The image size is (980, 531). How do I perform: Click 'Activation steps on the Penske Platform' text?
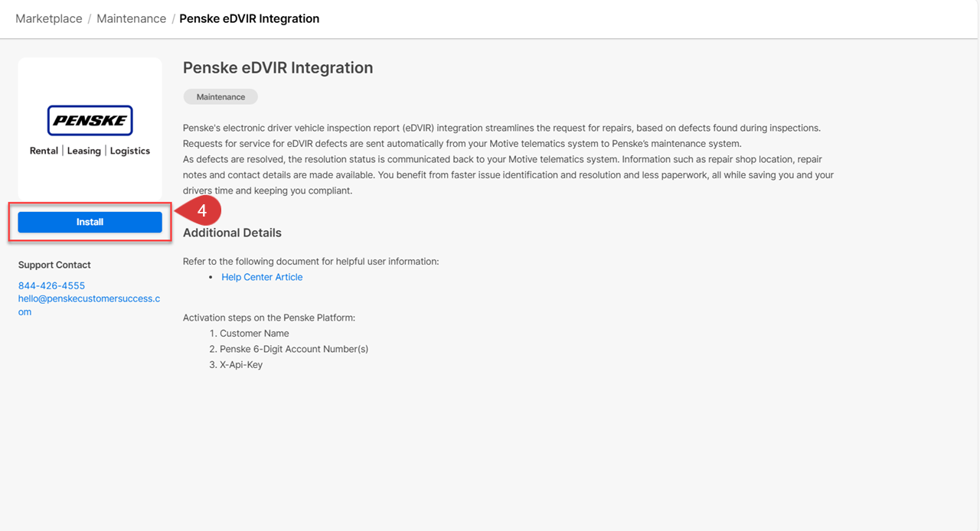click(x=269, y=318)
